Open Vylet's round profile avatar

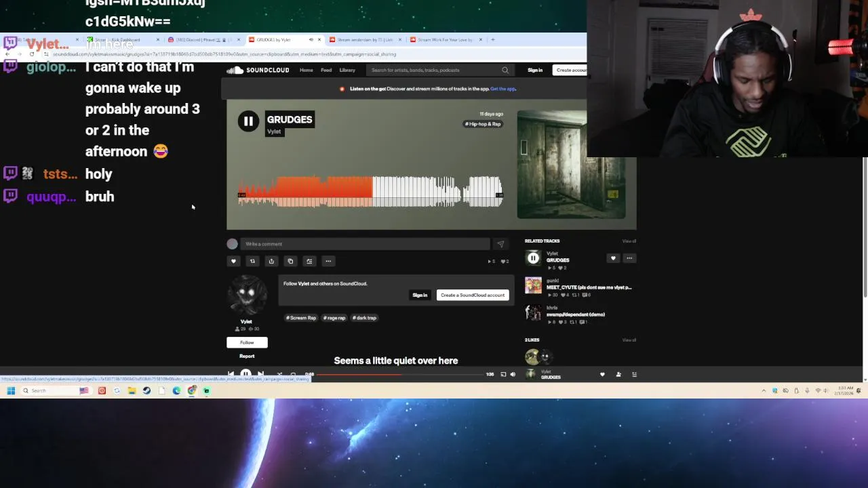pyautogui.click(x=246, y=296)
